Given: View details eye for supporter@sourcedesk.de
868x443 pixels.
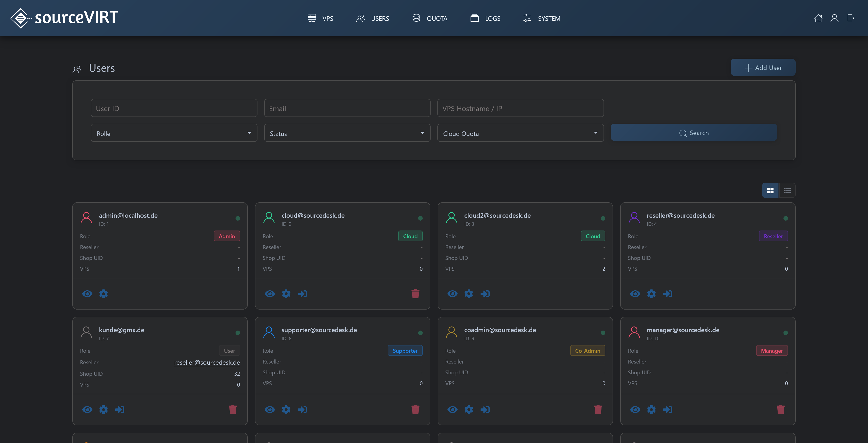Looking at the screenshot, I should [x=270, y=409].
